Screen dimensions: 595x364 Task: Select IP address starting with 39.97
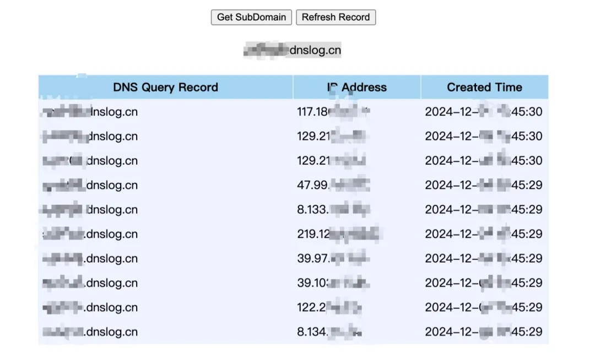(x=333, y=258)
